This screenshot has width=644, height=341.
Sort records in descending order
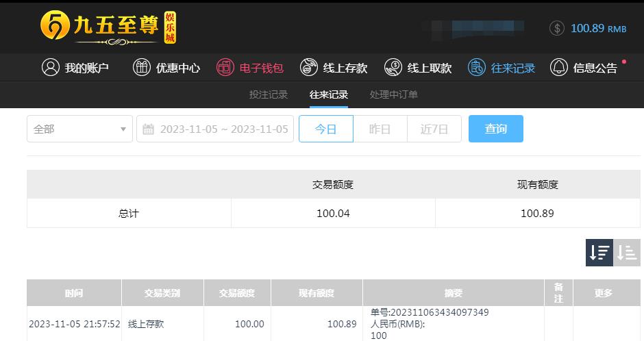[599, 253]
